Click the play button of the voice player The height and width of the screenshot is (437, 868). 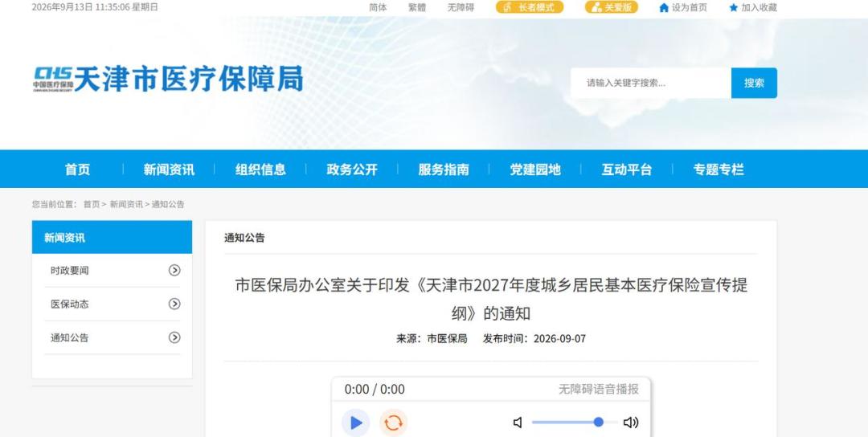coord(355,423)
